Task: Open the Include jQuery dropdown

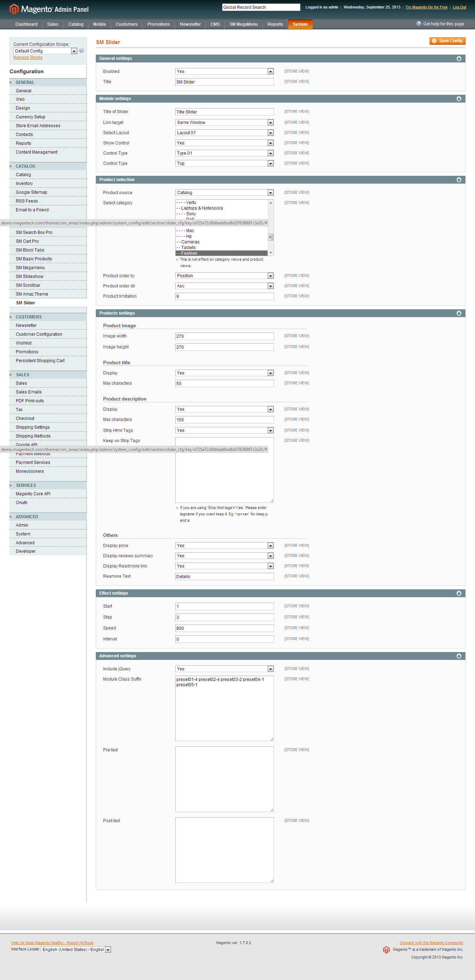Action: (x=224, y=669)
